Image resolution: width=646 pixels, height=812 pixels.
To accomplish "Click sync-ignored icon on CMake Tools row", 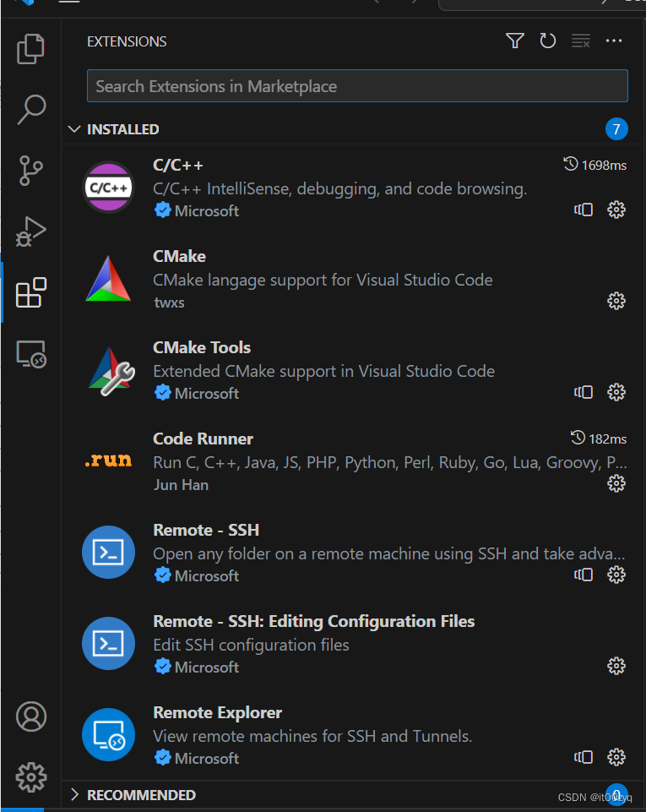I will [x=584, y=392].
